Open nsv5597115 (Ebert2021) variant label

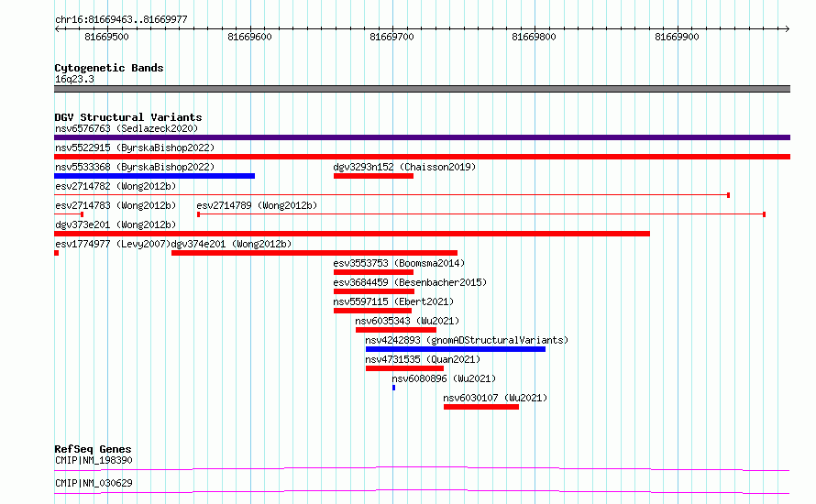[x=393, y=301]
